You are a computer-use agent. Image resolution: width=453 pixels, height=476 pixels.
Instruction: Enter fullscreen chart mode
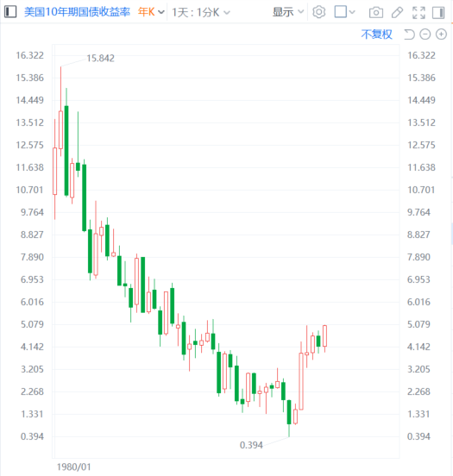pyautogui.click(x=418, y=12)
